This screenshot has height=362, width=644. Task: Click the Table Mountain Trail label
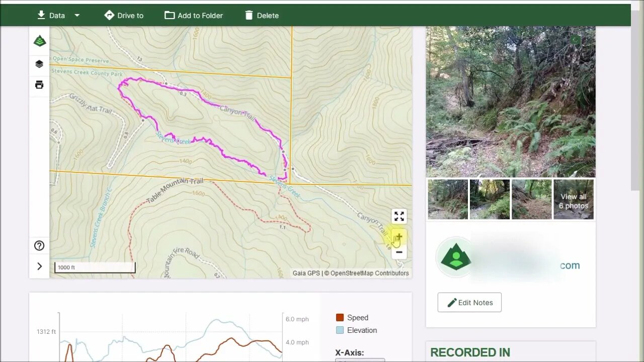coord(175,190)
